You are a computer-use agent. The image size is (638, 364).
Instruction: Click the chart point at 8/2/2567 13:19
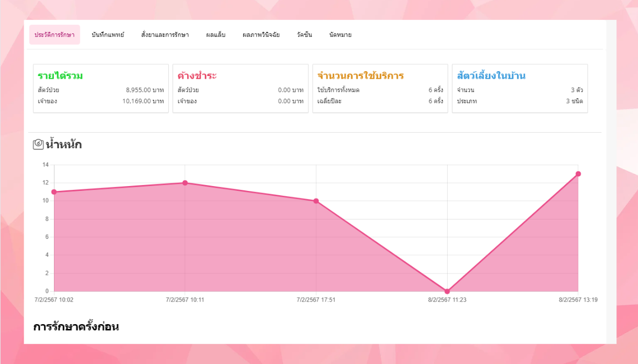tap(578, 174)
